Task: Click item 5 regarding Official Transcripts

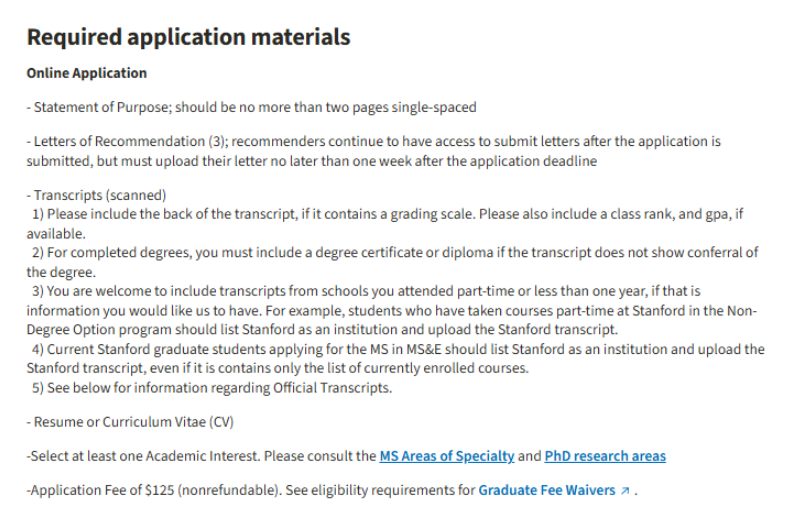Action: click(x=212, y=388)
